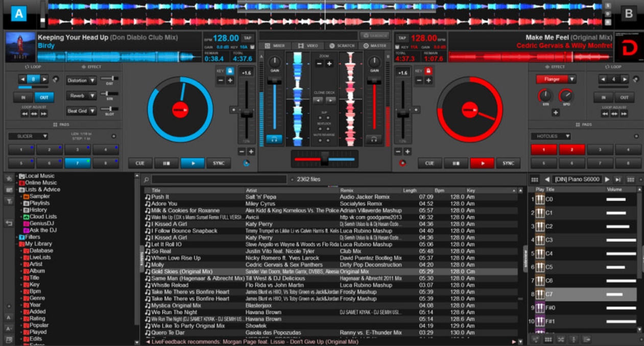Click the right deck CUE button

(x=430, y=163)
